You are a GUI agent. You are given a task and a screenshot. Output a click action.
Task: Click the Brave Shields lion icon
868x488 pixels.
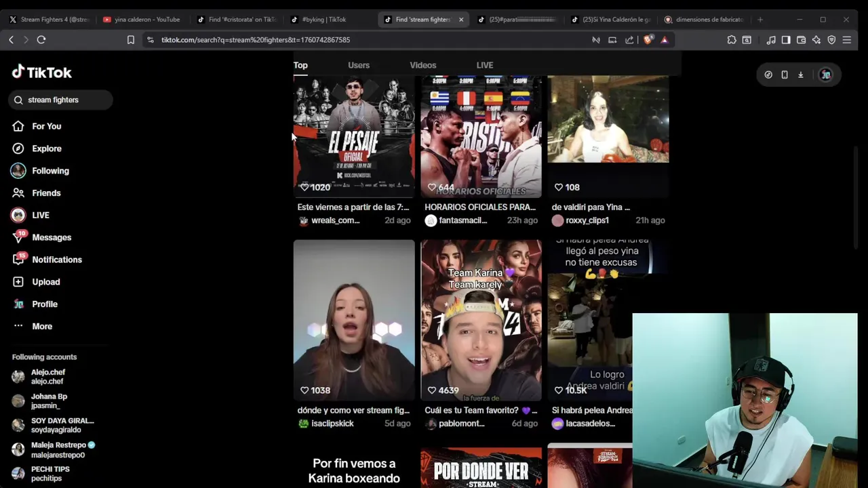point(648,40)
